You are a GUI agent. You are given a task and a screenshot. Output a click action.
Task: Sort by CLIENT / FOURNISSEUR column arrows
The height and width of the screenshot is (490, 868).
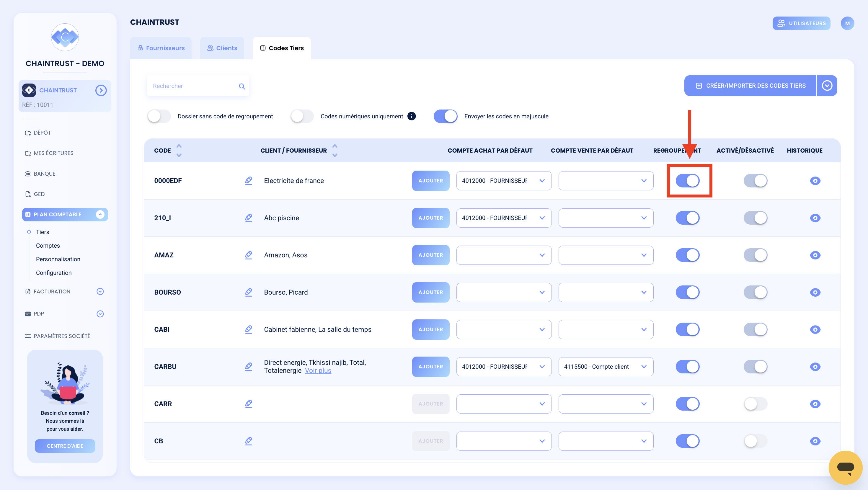point(335,150)
